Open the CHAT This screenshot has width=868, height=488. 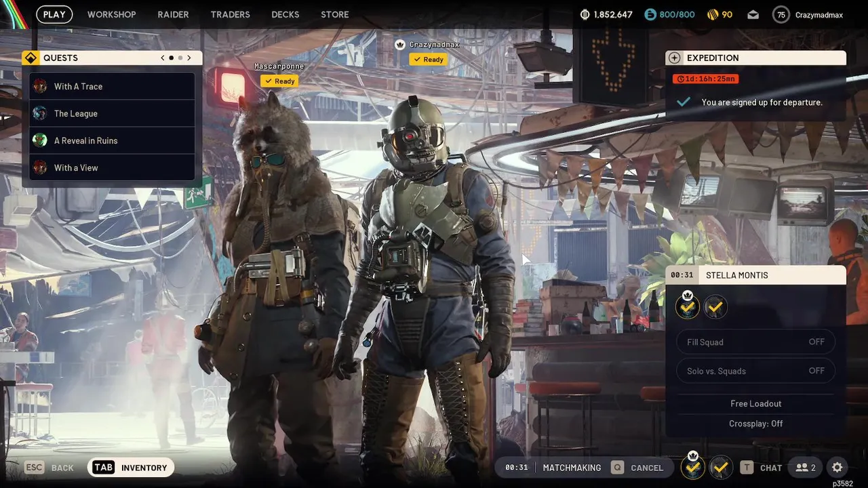point(762,468)
